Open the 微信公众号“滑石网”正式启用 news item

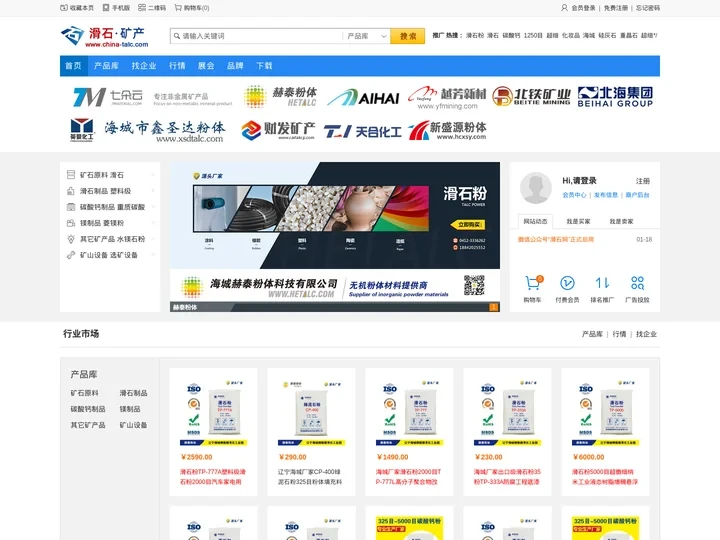coord(556,240)
